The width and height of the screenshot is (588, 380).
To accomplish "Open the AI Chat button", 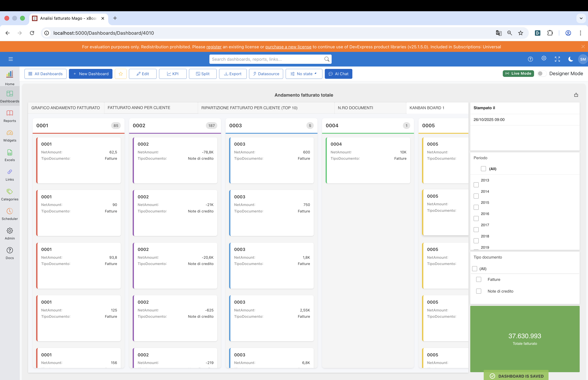I will [x=338, y=74].
